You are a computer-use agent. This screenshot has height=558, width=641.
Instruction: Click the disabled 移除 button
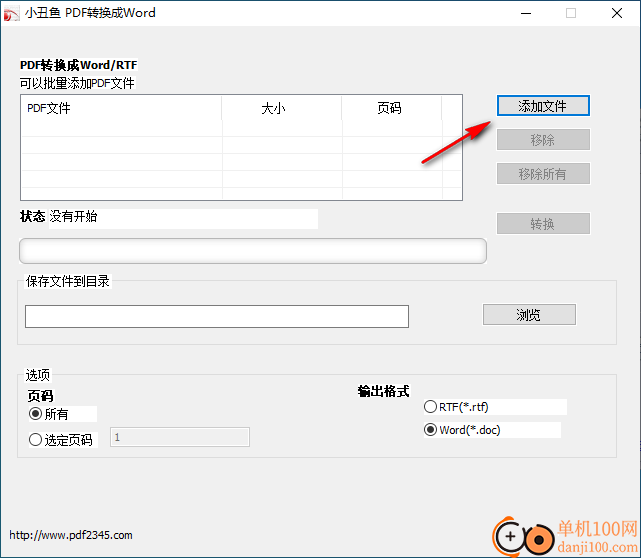(543, 140)
